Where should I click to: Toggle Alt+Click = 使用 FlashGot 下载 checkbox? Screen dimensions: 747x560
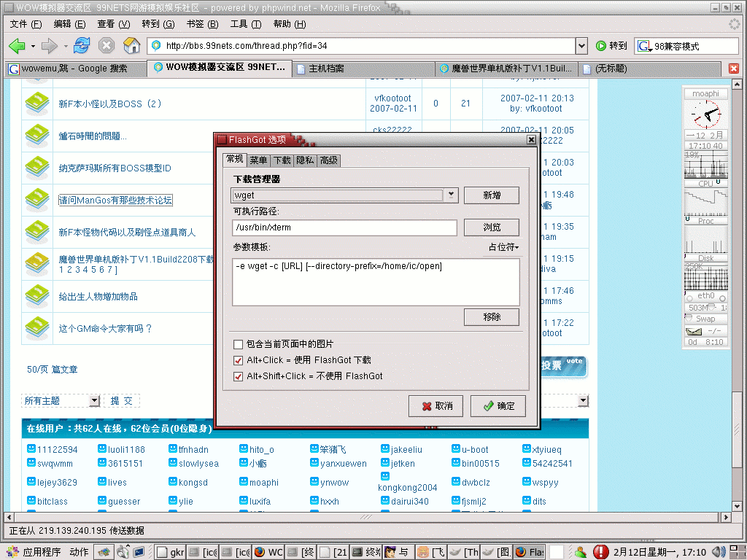point(239,360)
